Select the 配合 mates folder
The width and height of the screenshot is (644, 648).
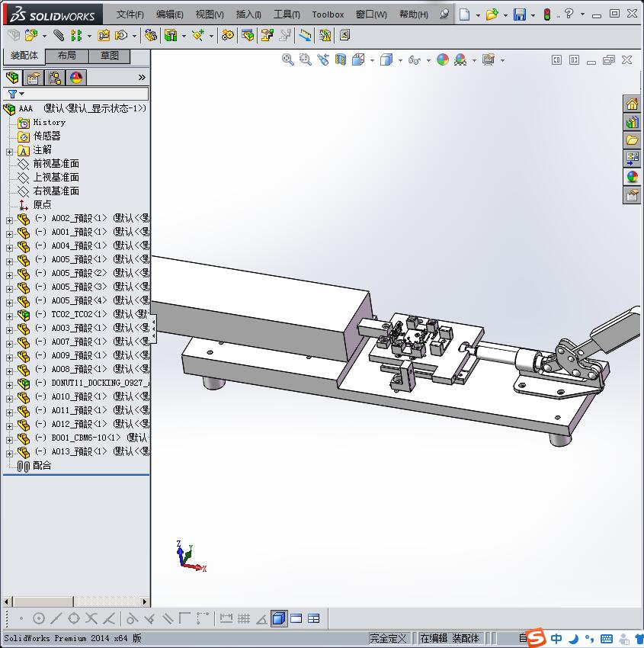click(42, 465)
